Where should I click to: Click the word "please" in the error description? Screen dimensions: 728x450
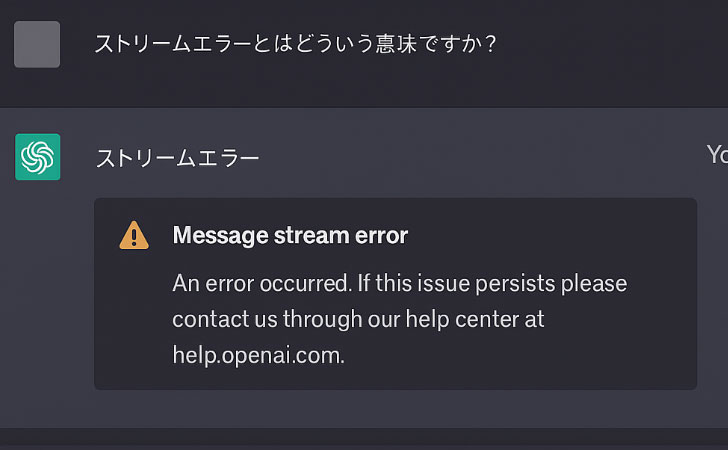tap(594, 283)
